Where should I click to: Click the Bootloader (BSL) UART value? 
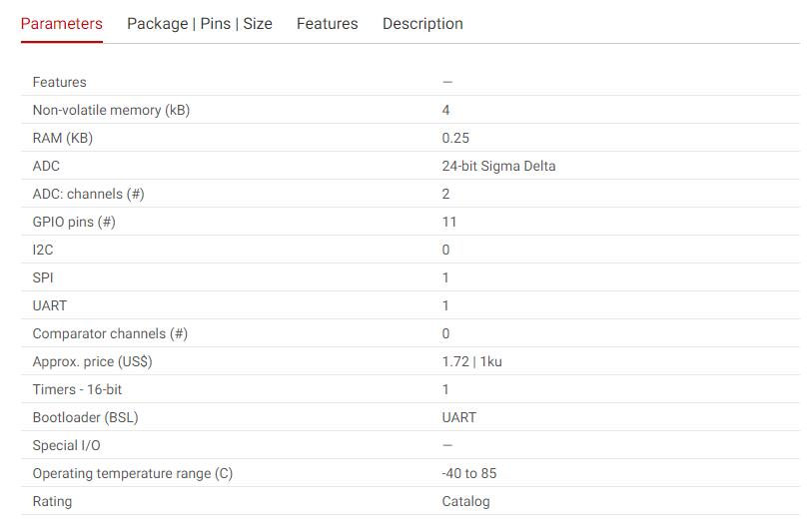[458, 417]
